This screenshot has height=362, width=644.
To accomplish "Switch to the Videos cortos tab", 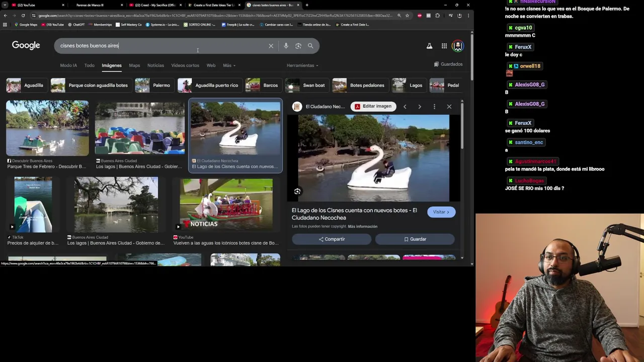I will pos(185,65).
